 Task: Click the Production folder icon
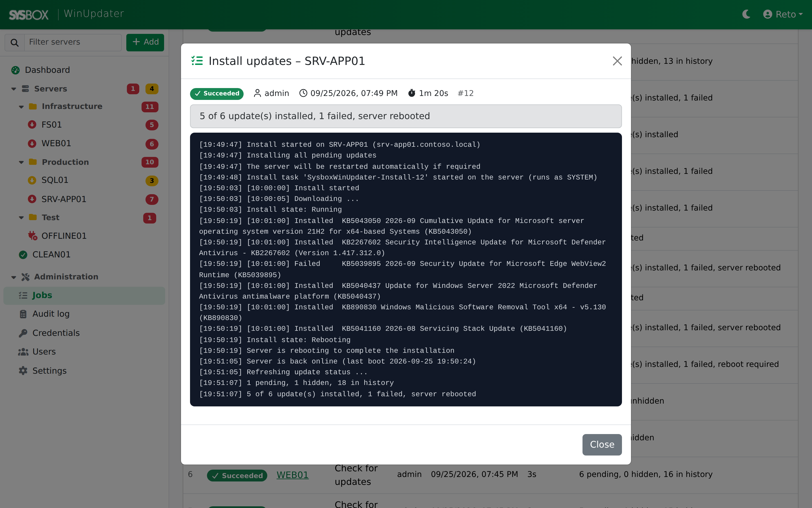33,162
